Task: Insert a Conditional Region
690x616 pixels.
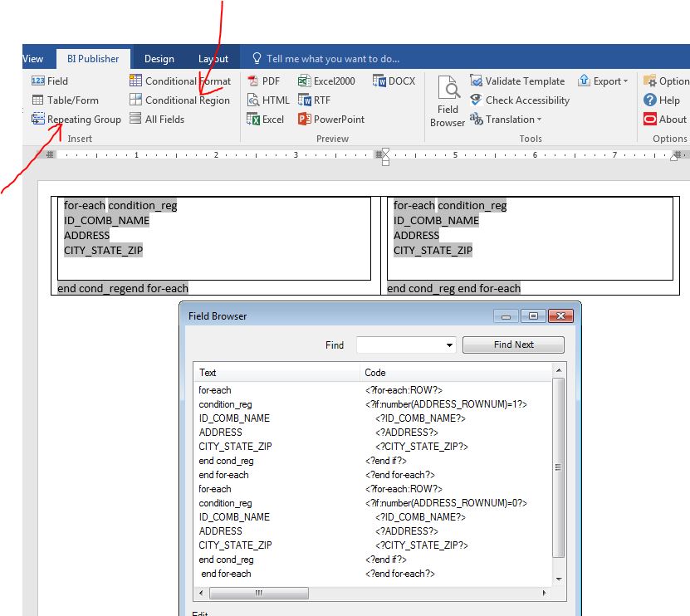Action: [179, 100]
